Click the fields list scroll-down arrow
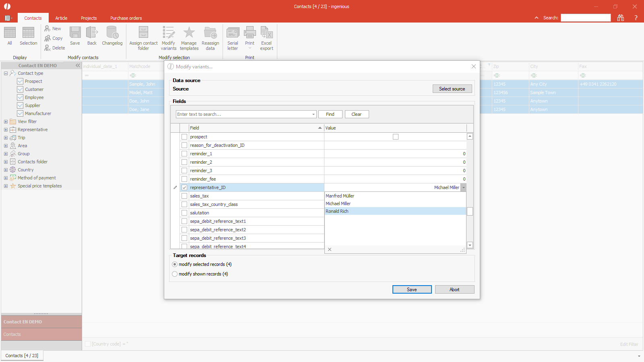The image size is (644, 362). point(470,245)
